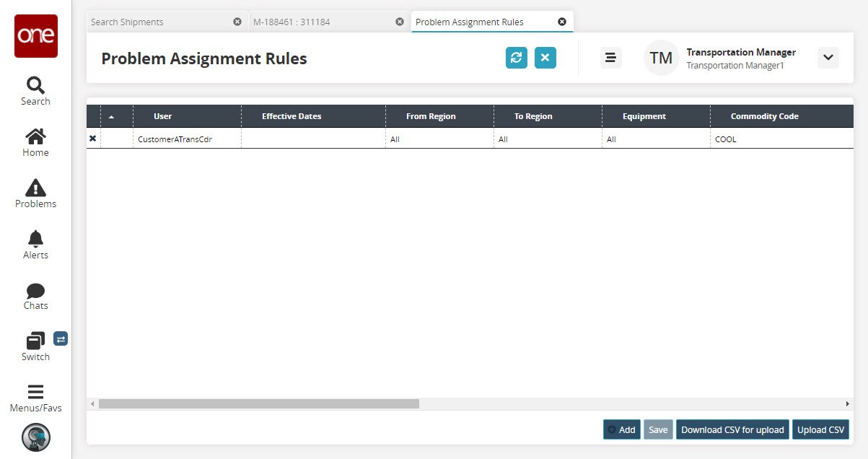Click the CustomerATransCdr user cell
Screen dimensions: 868x459
(187, 139)
